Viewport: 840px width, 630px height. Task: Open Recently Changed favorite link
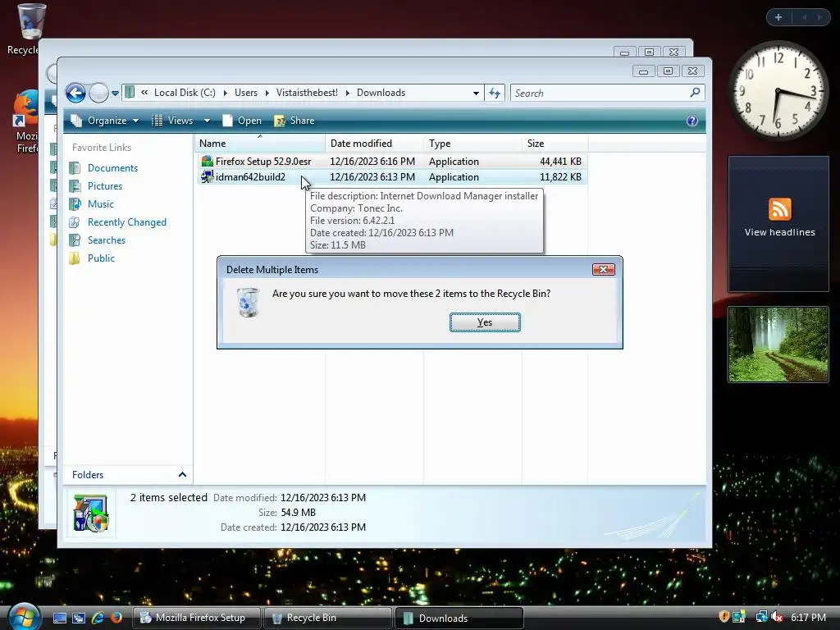[127, 222]
